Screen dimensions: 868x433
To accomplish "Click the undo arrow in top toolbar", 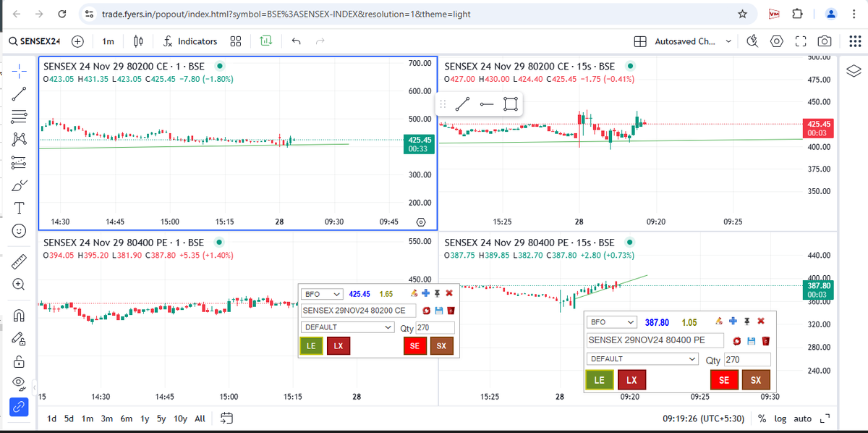I will pyautogui.click(x=296, y=41).
